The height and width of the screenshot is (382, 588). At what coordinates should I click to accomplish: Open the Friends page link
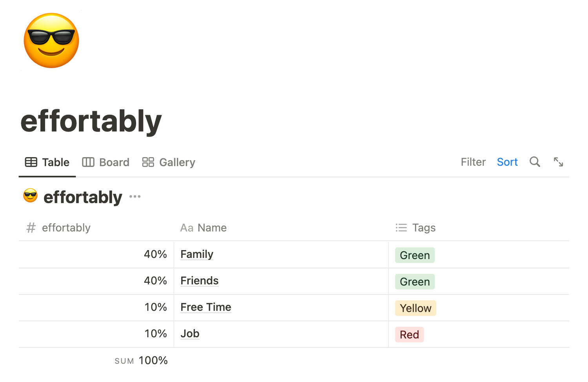click(x=199, y=281)
